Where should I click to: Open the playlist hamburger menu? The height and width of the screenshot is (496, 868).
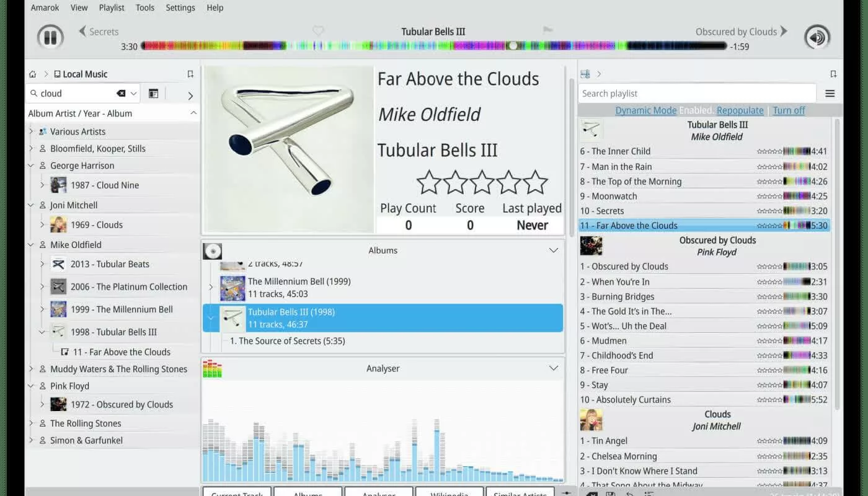click(x=830, y=94)
